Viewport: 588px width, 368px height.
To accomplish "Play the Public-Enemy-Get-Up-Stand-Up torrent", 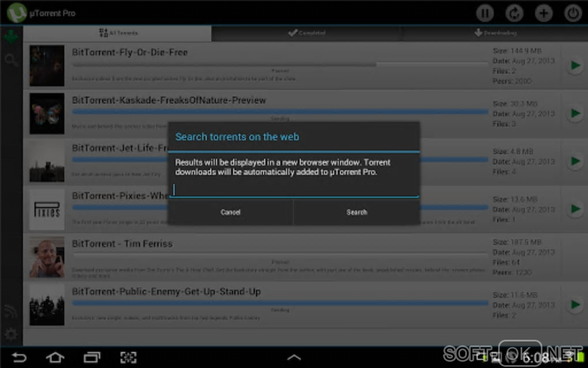I will 575,305.
